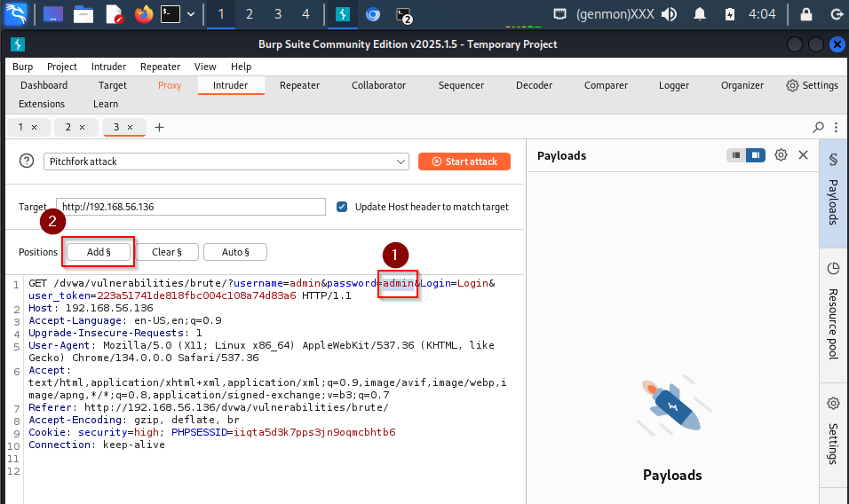Open the Help menu

pos(241,67)
